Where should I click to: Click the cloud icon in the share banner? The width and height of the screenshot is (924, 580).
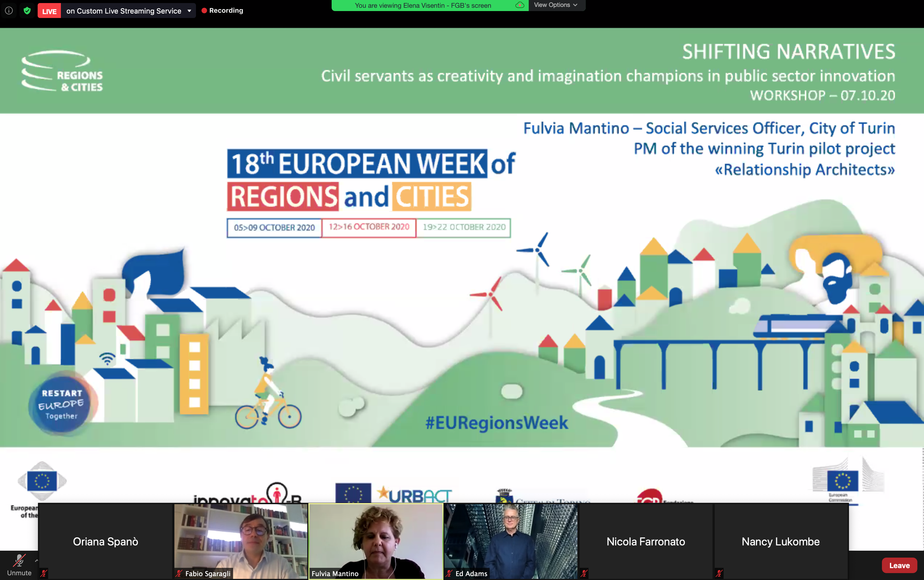click(x=520, y=5)
